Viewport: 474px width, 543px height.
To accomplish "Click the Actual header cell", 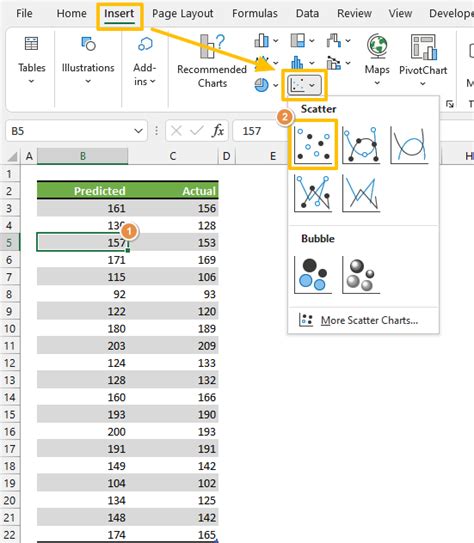I will 173,191.
